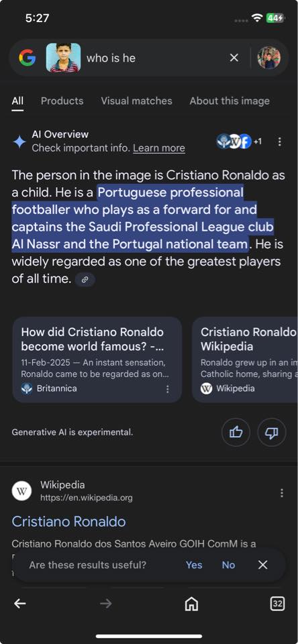Open the About this image tab
The height and width of the screenshot is (644, 298).
(x=230, y=101)
